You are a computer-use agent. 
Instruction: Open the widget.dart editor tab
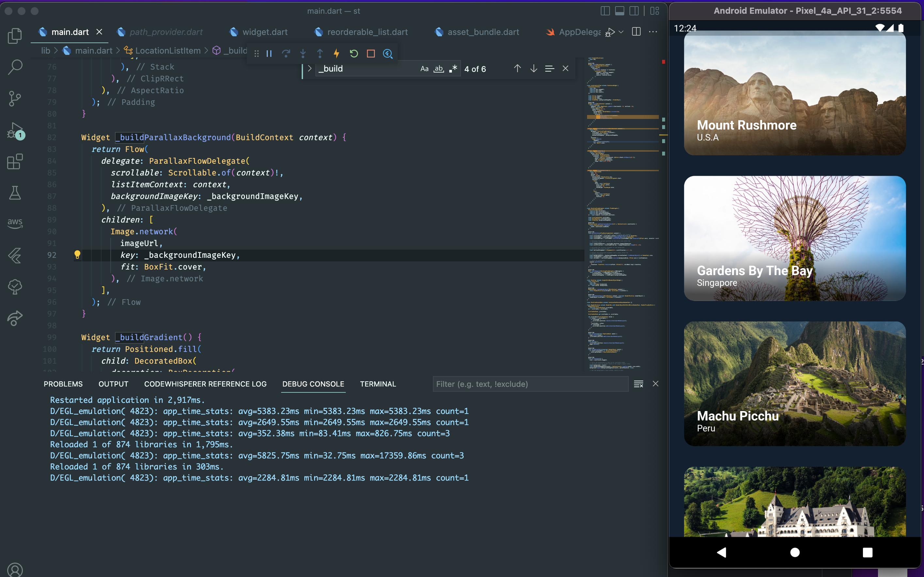click(265, 32)
